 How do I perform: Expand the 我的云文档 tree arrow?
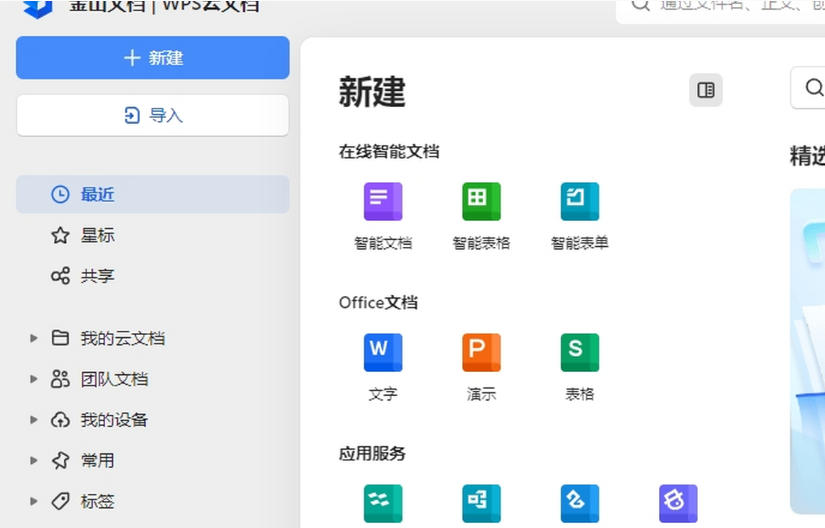[x=34, y=338]
